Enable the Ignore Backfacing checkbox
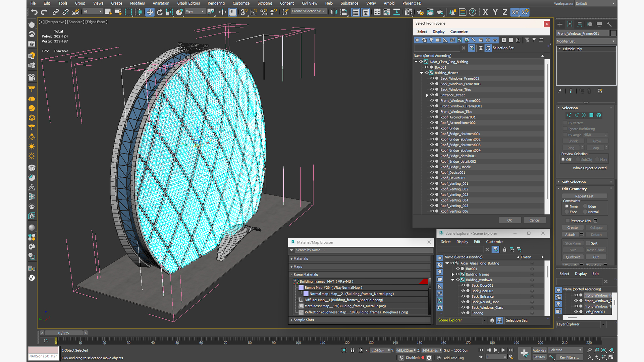 565,129
